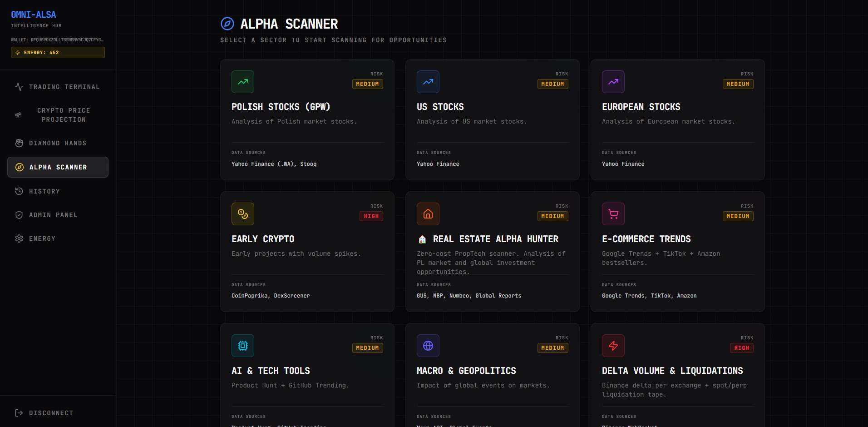This screenshot has width=868, height=427.
Task: Click the Medium risk badge on Polish Stocks
Action: click(x=368, y=84)
